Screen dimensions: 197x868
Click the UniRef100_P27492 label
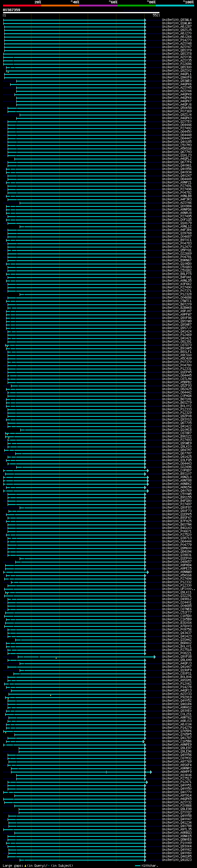point(177,128)
